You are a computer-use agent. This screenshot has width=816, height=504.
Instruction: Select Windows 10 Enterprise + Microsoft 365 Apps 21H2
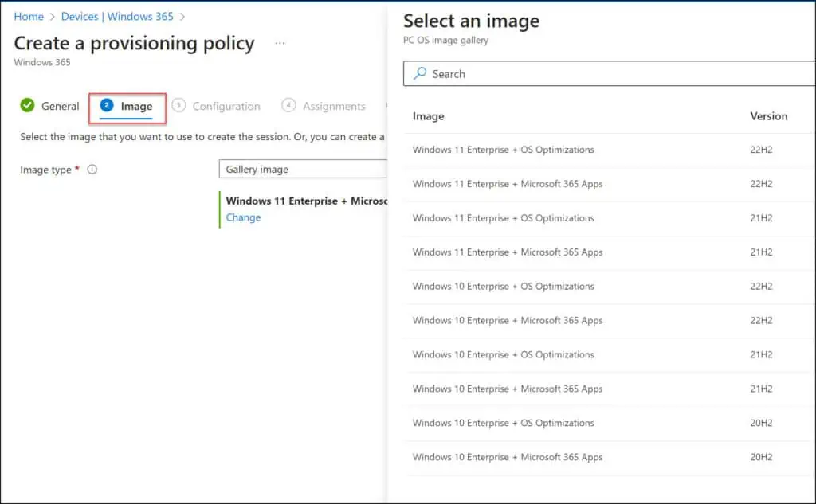point(609,389)
